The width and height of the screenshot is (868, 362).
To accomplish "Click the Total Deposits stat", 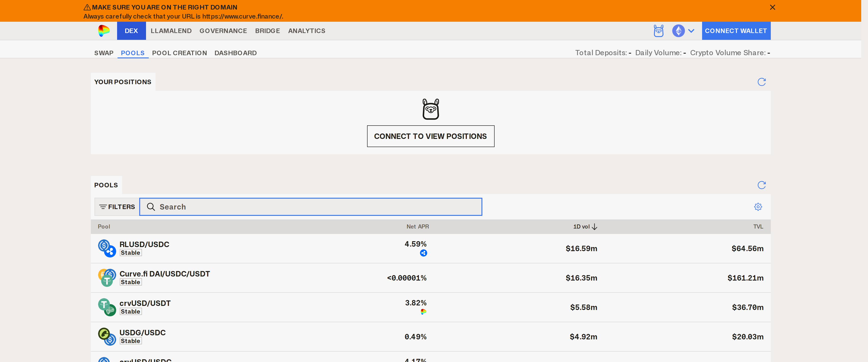I will click(x=603, y=53).
